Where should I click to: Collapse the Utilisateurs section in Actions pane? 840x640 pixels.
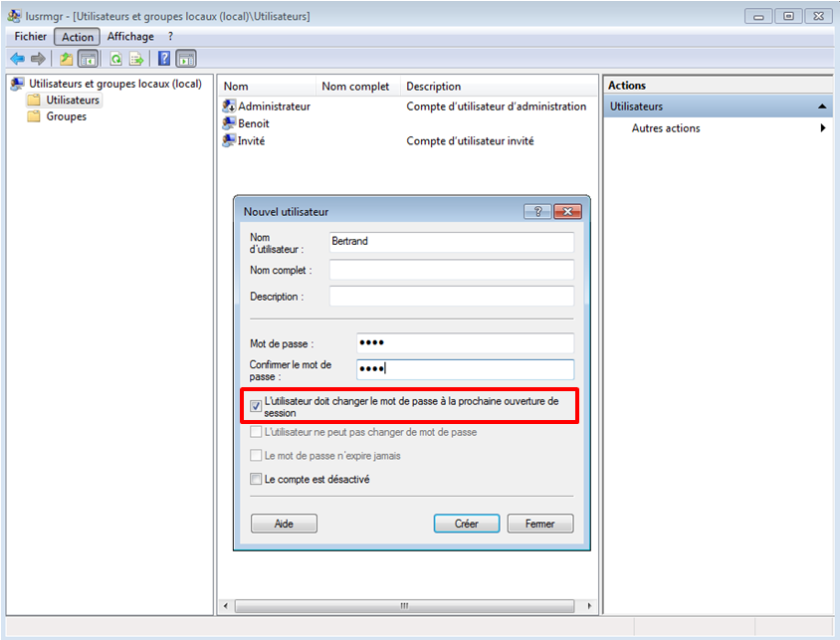click(x=822, y=107)
